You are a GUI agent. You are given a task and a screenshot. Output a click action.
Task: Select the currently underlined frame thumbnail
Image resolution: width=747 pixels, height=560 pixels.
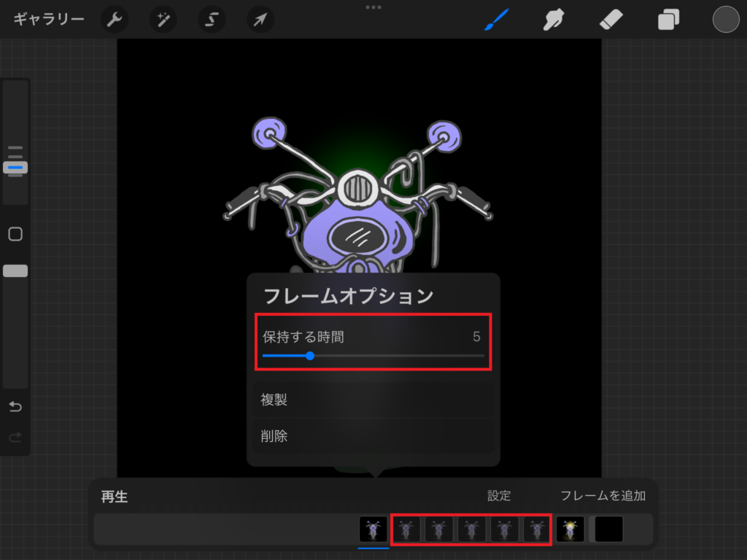click(373, 529)
